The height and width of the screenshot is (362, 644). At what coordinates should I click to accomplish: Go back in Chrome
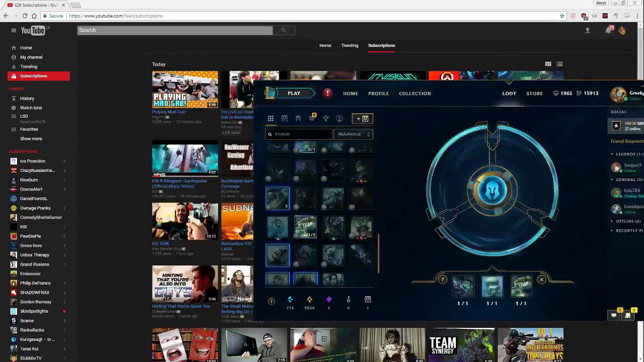tap(6, 16)
